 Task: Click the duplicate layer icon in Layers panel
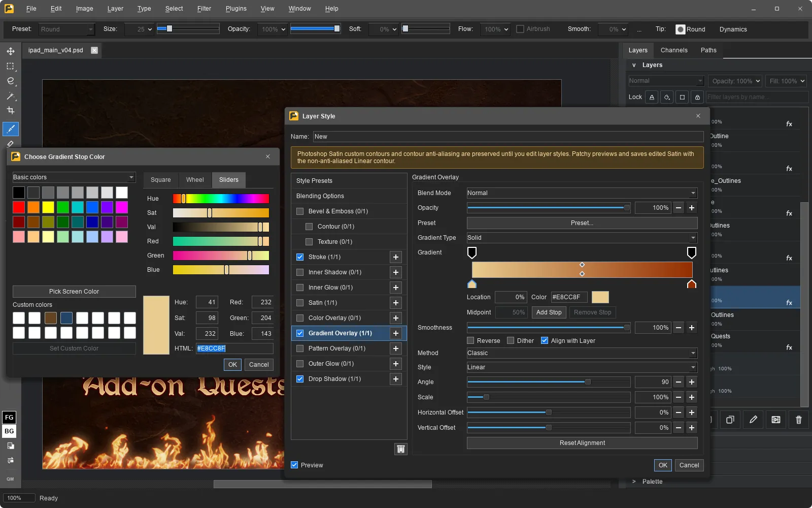(x=730, y=420)
